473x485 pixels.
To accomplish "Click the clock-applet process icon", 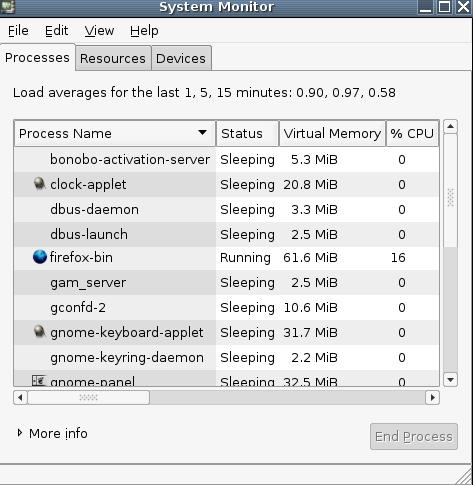I will pyautogui.click(x=39, y=184).
